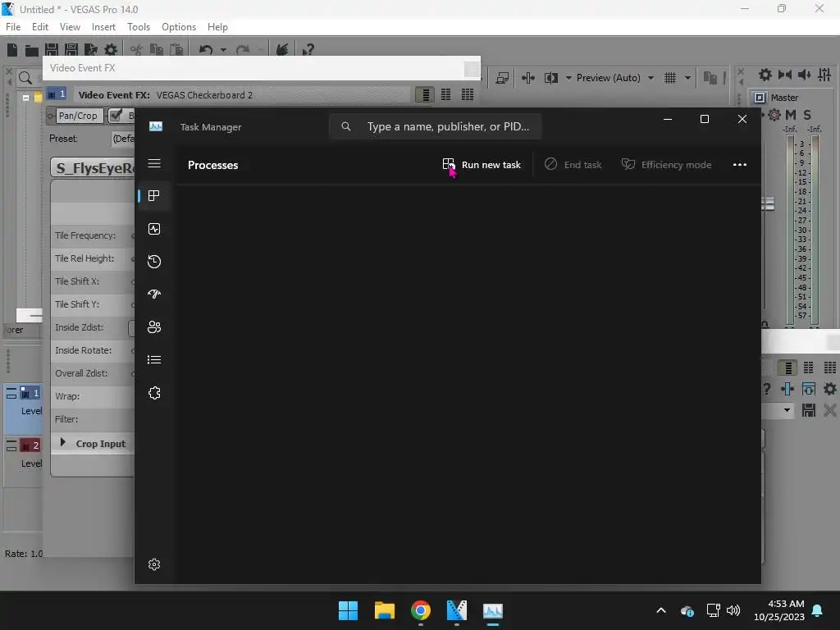Mute the Master bus (M)
The image size is (840, 630).
point(790,115)
